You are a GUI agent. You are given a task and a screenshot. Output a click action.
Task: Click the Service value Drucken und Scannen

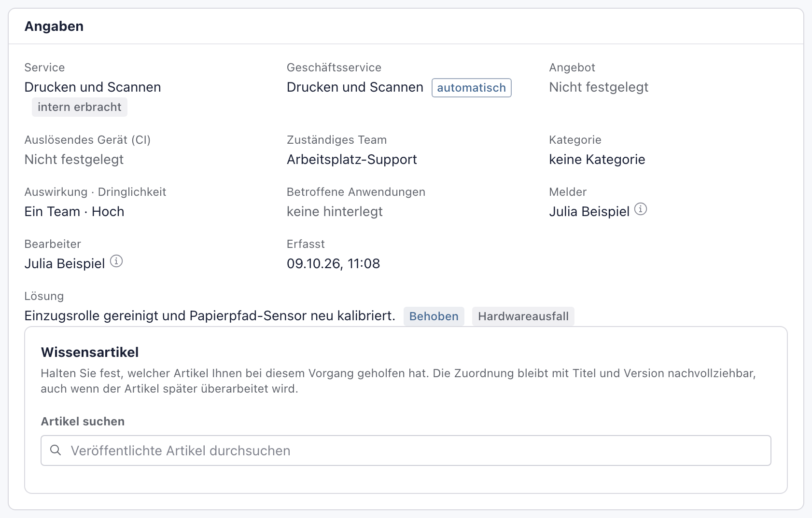tap(93, 87)
